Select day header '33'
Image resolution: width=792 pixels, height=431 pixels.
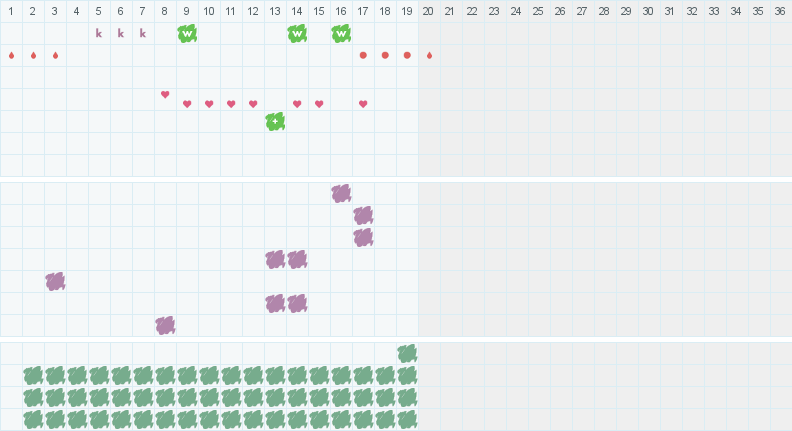click(714, 11)
